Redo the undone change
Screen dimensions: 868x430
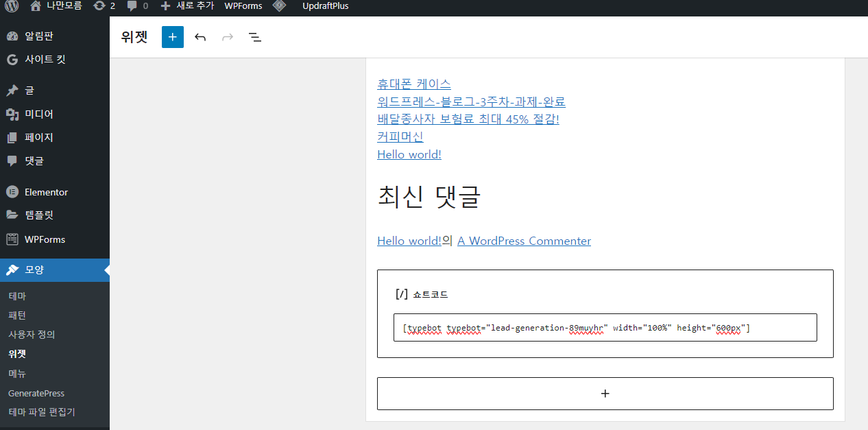[228, 37]
